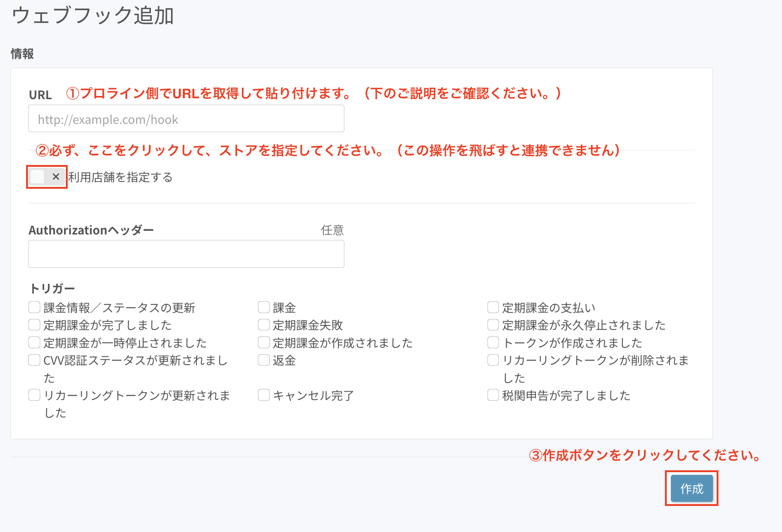The height and width of the screenshot is (532, 782).
Task: Check リカーリングトークンが更新されました checkbox
Action: pos(34,395)
